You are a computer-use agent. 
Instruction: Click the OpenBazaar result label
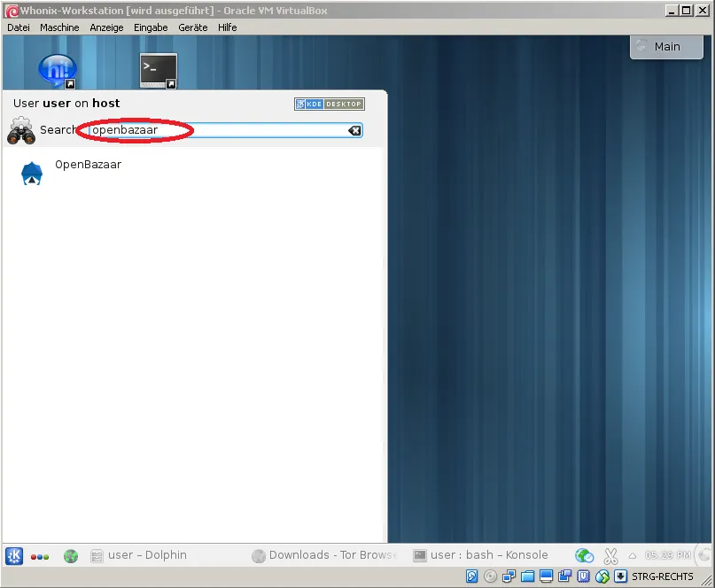pos(88,165)
